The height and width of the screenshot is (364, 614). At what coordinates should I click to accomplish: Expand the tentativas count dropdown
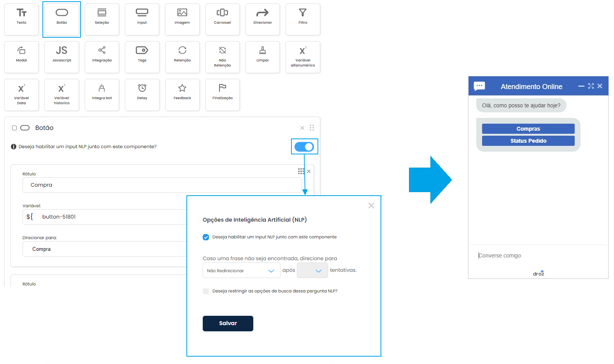tap(312, 271)
